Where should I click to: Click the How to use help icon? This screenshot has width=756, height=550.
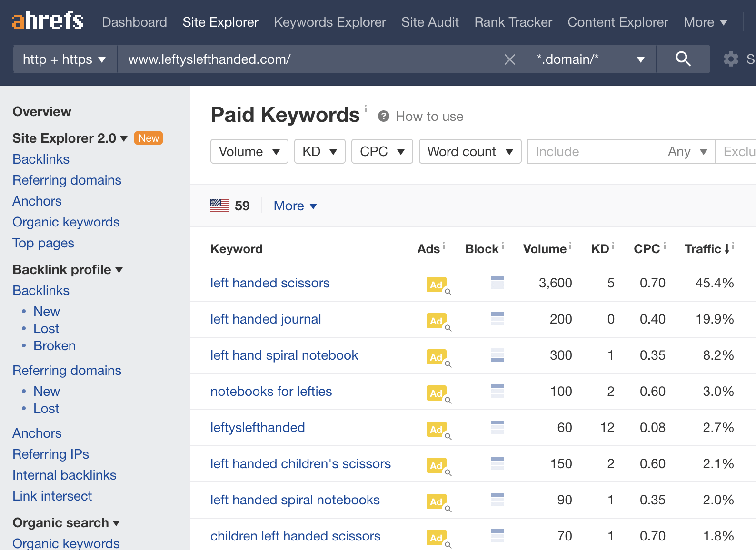[383, 117]
